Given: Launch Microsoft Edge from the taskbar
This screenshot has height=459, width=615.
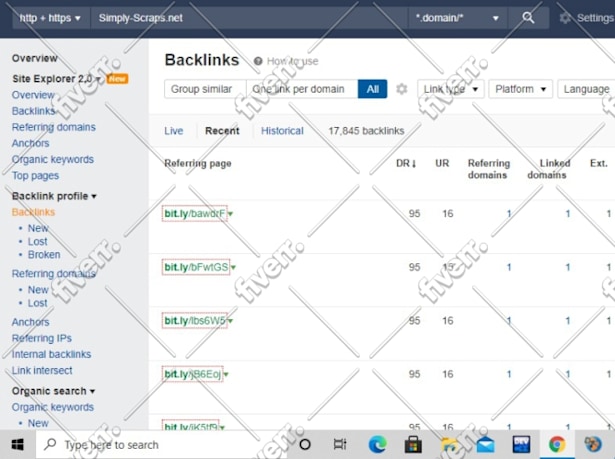Looking at the screenshot, I should pos(377,444).
